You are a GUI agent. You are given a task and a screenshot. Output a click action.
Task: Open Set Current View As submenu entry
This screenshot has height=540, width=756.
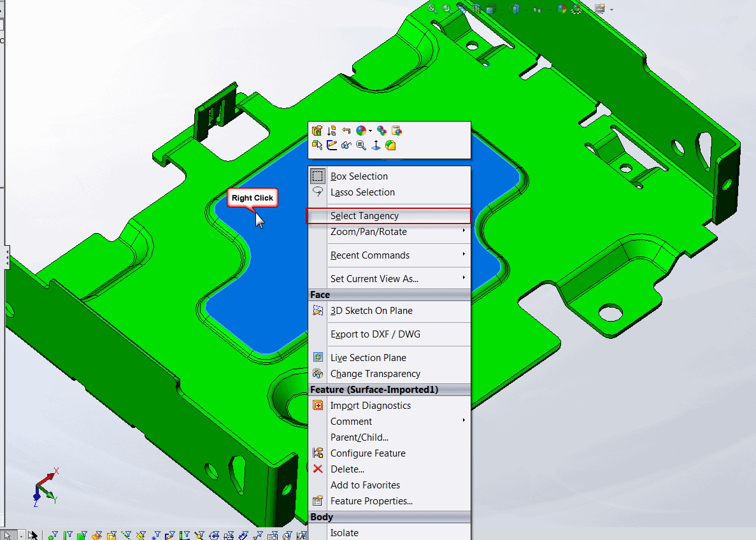point(390,279)
